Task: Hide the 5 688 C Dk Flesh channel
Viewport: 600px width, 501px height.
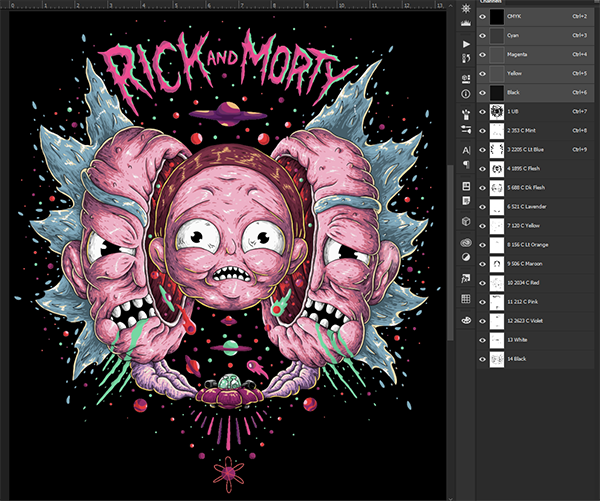Action: 483,188
